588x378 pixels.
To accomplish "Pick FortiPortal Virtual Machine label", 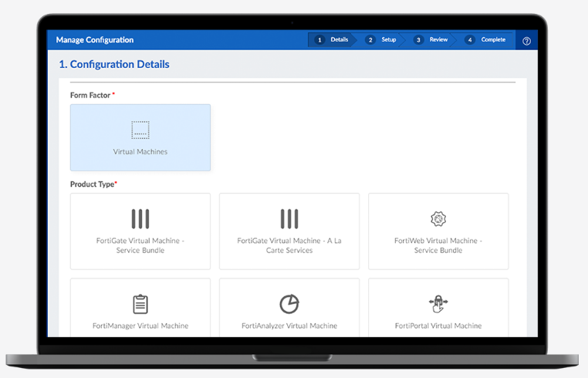I will [x=438, y=326].
